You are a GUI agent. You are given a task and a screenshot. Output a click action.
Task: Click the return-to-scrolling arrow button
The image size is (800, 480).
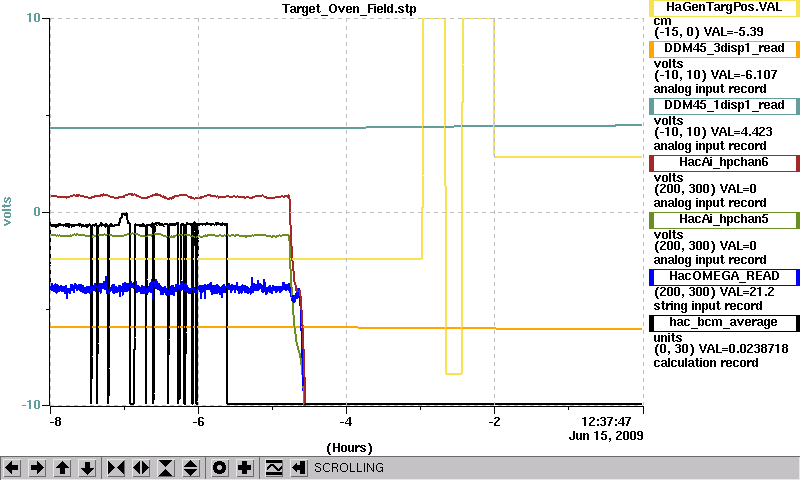(299, 467)
